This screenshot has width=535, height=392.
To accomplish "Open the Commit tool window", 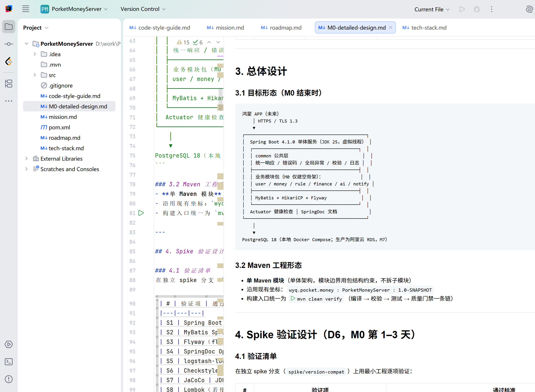I will (x=9, y=44).
